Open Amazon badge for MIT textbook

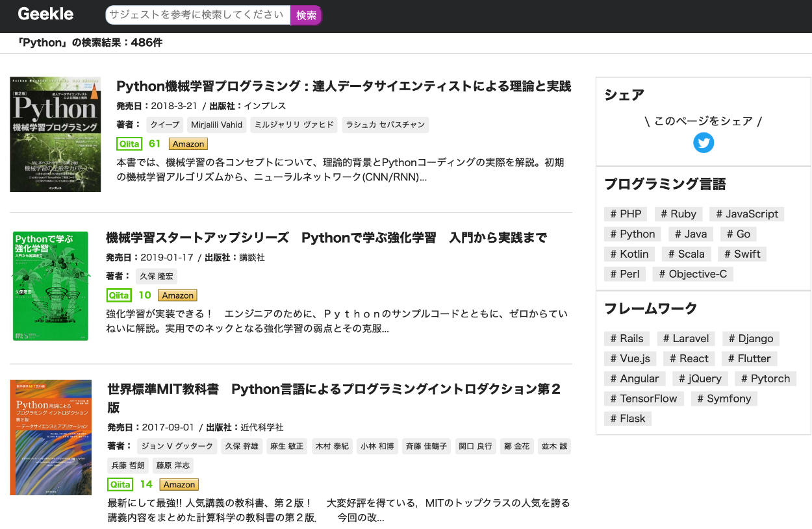[179, 485]
